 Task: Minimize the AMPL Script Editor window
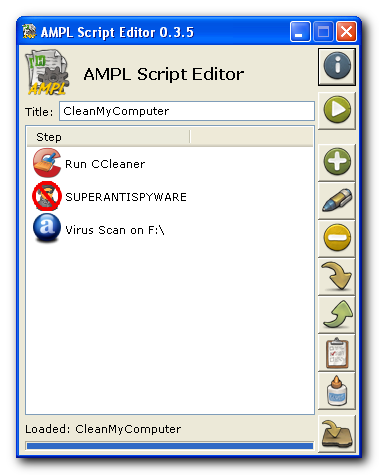(x=300, y=32)
